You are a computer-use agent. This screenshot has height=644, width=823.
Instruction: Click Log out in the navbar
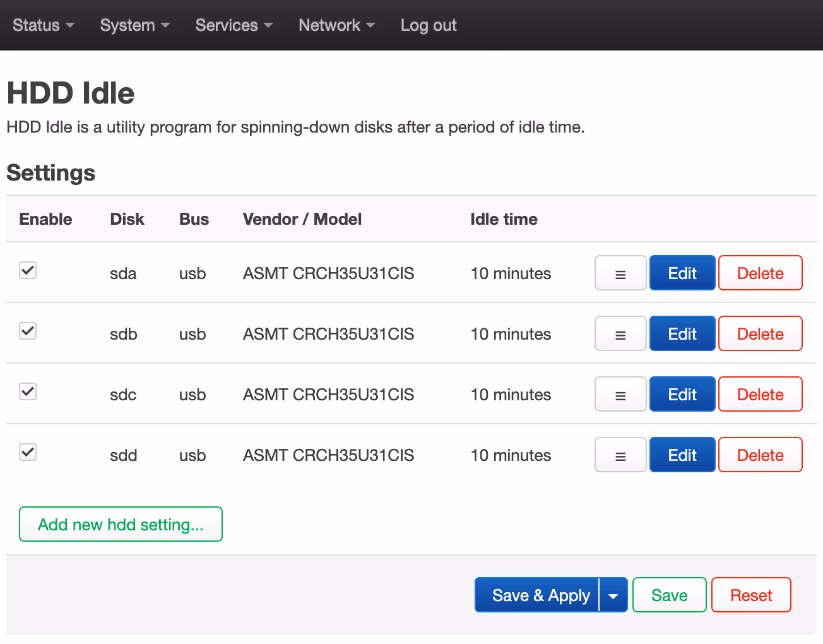point(428,25)
